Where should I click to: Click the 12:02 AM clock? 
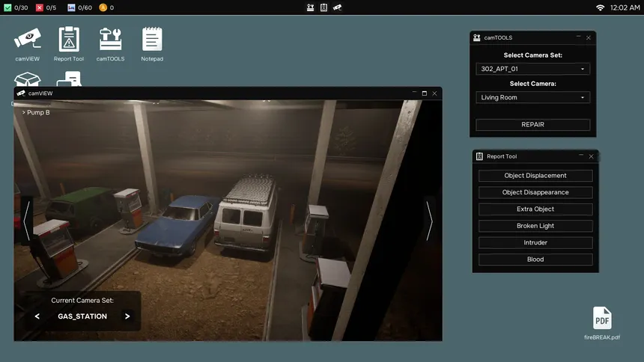(x=625, y=7)
